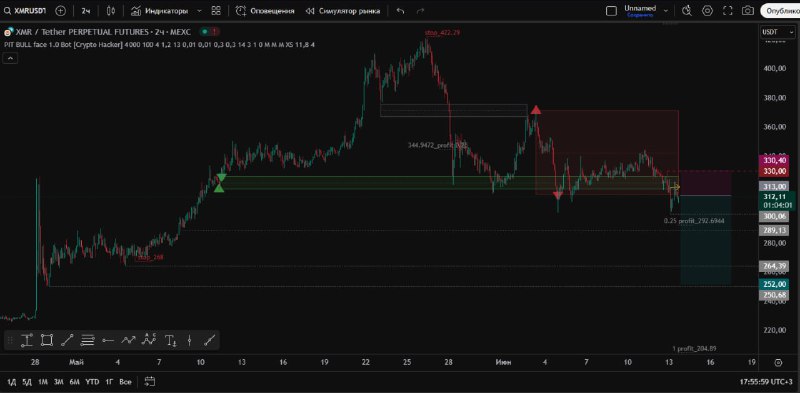Select the vertical line marker tool
Image resolution: width=800 pixels, height=393 pixels.
[x=190, y=340]
